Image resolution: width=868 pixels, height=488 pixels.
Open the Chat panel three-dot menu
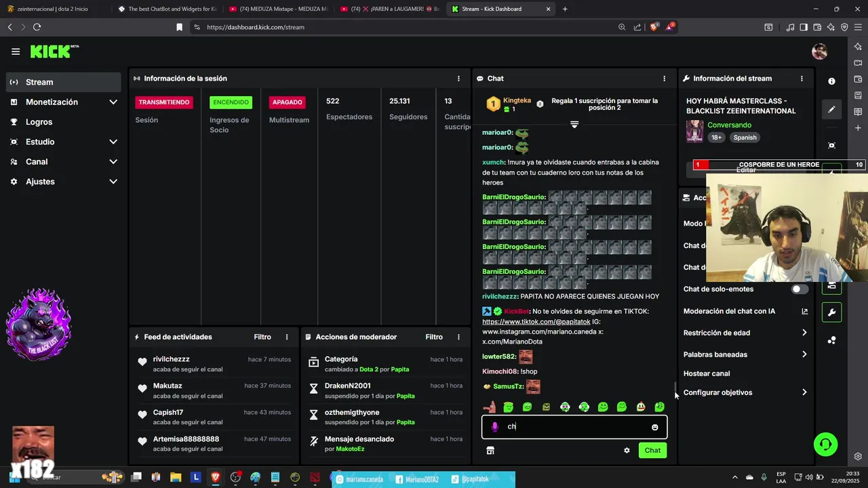[x=664, y=79]
